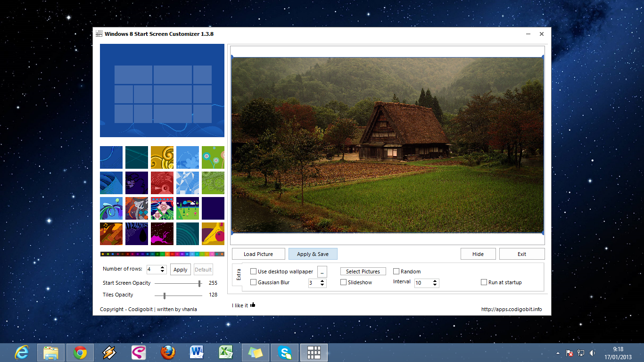Select the green doodle pattern background
644x362 pixels.
pyautogui.click(x=213, y=182)
